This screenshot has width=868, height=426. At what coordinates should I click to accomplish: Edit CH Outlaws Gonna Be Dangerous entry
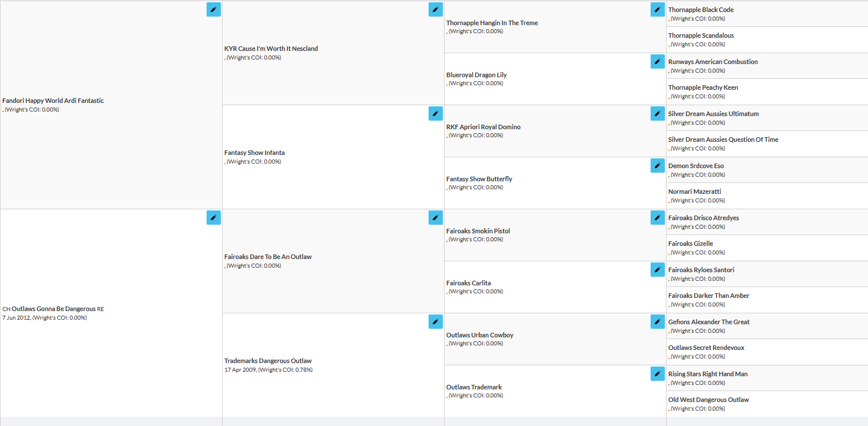(213, 217)
